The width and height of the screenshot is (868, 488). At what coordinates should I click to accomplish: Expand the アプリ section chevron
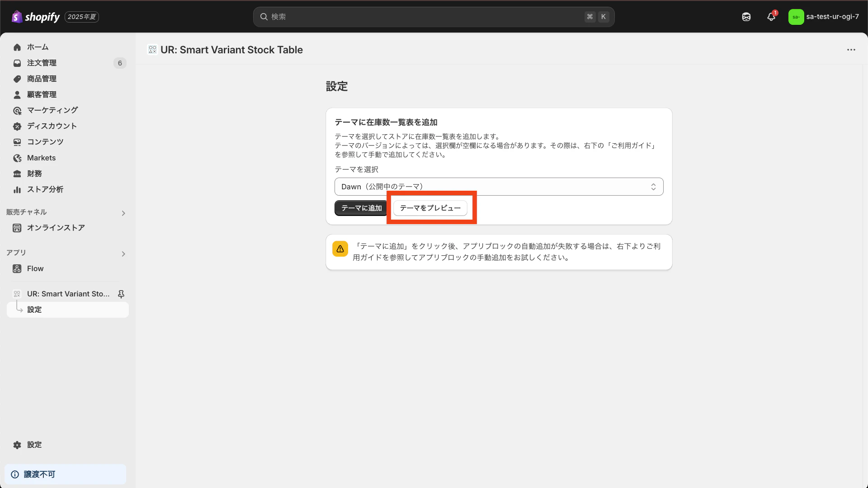pos(123,253)
